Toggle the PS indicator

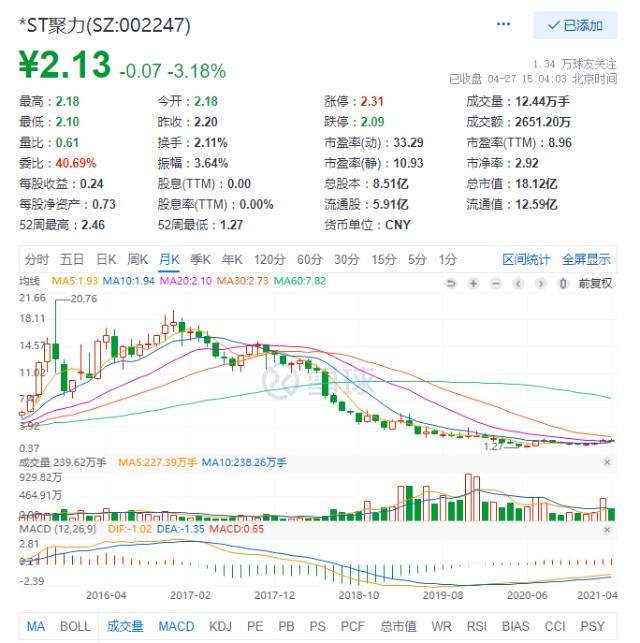(317, 627)
